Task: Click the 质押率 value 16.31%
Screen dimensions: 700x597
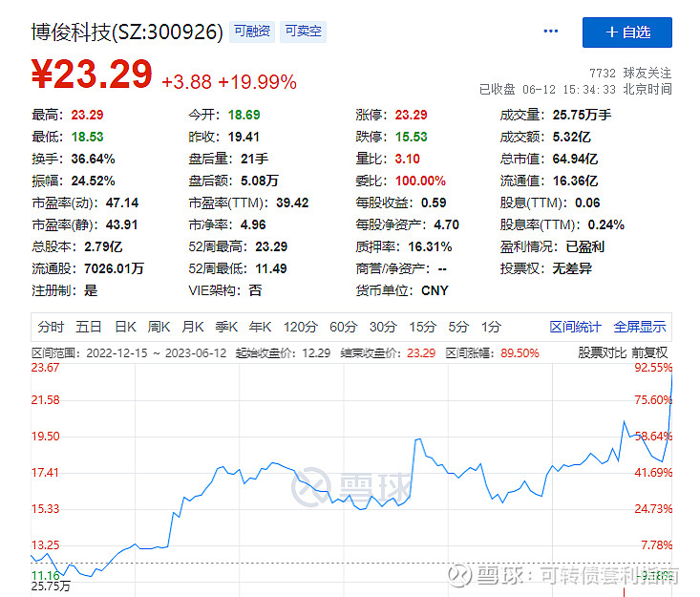Action: (x=430, y=246)
